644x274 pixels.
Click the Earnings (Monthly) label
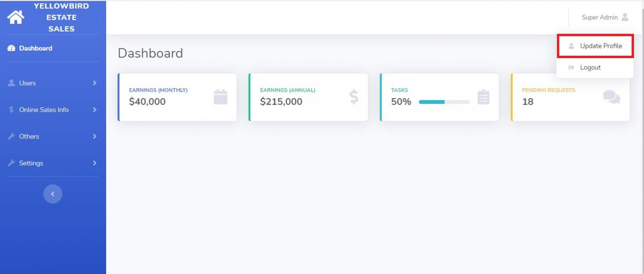click(x=158, y=90)
